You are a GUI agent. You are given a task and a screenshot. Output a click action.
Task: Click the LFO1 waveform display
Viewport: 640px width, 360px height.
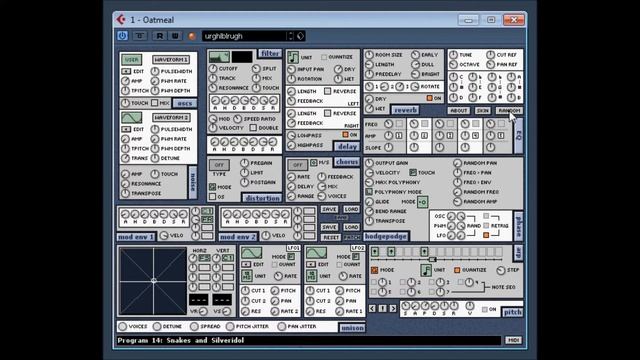click(251, 253)
